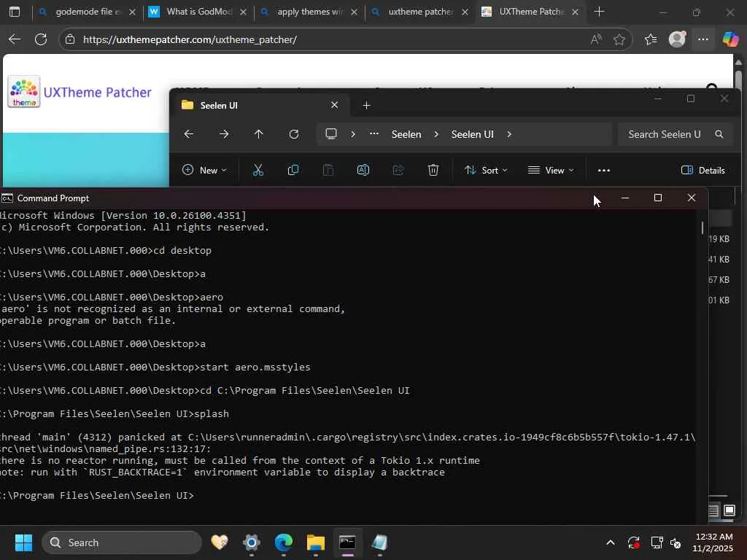This screenshot has width=747, height=560.
Task: Add this page to favorites
Action: pyautogui.click(x=619, y=39)
